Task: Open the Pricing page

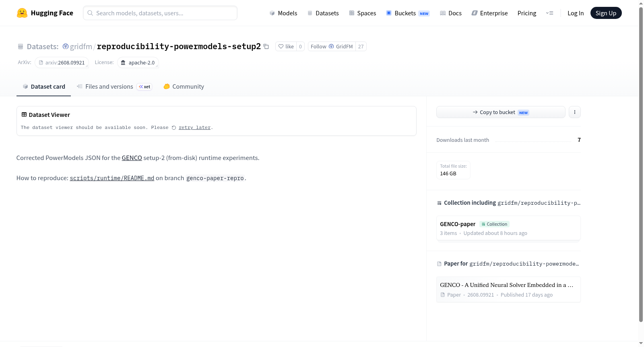Action: [x=527, y=13]
